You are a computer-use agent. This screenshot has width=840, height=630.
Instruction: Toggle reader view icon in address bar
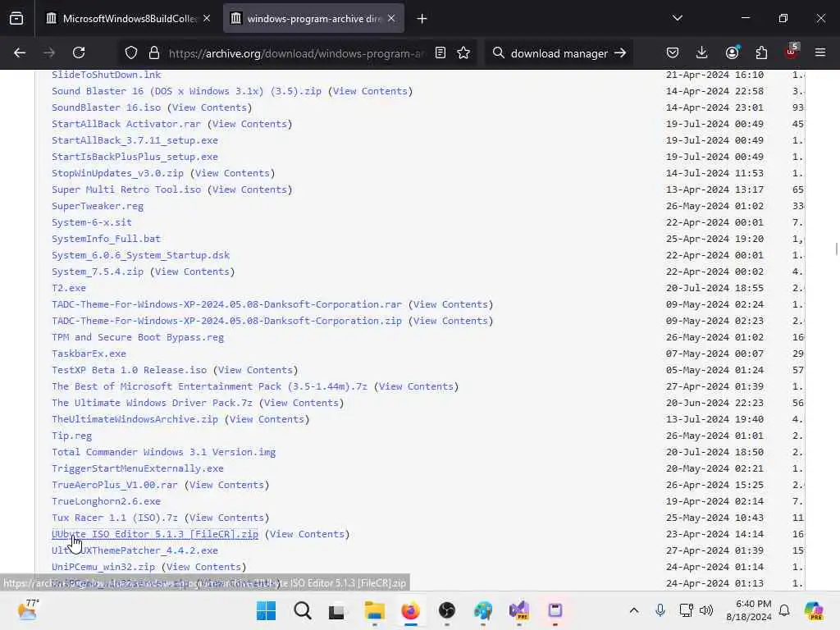coord(441,52)
